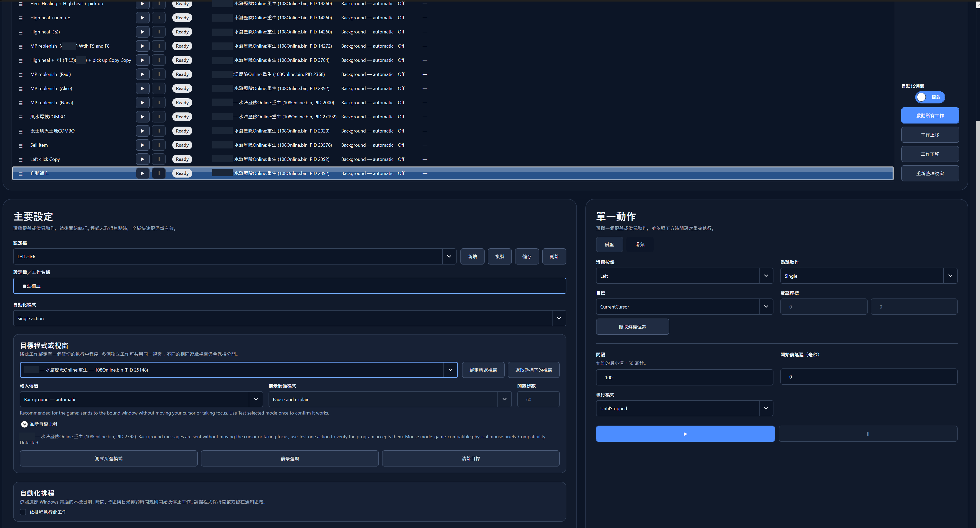The width and height of the screenshot is (980, 528).
Task: Switch to the 鍵盤 tab
Action: (x=609, y=244)
